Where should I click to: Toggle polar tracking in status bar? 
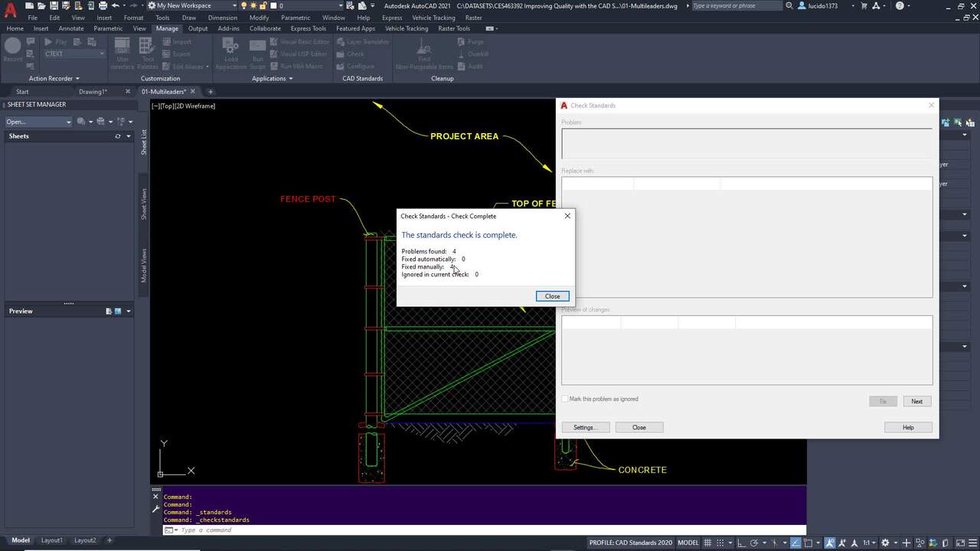coord(754,542)
